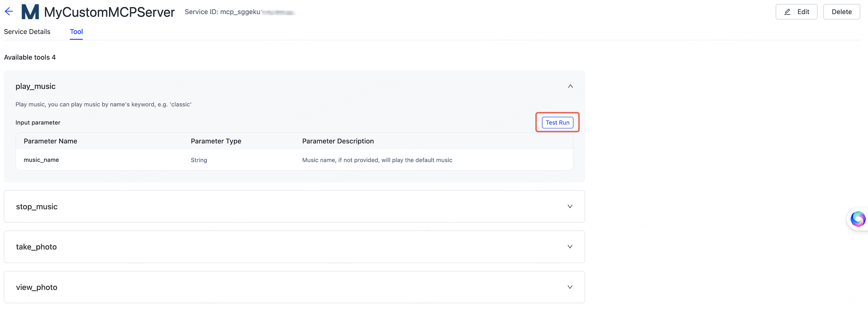Click the music_name parameter cell
868x311 pixels.
(x=41, y=160)
